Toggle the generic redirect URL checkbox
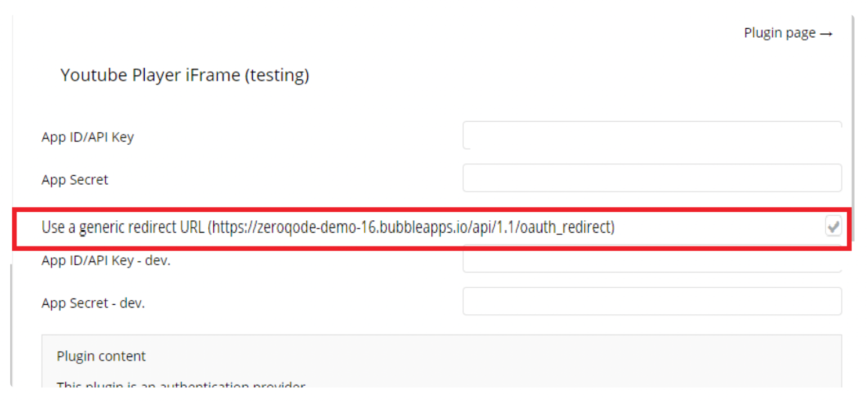Screen dimensions: 868x401 (833, 227)
